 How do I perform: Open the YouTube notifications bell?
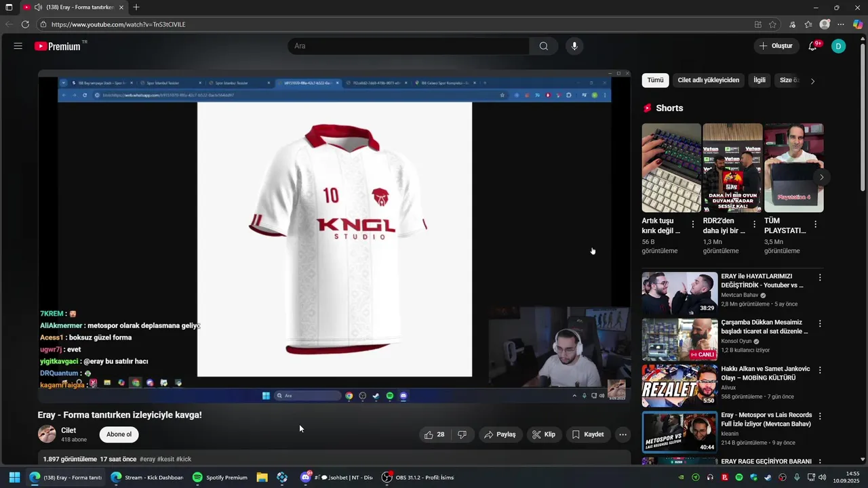click(x=812, y=46)
